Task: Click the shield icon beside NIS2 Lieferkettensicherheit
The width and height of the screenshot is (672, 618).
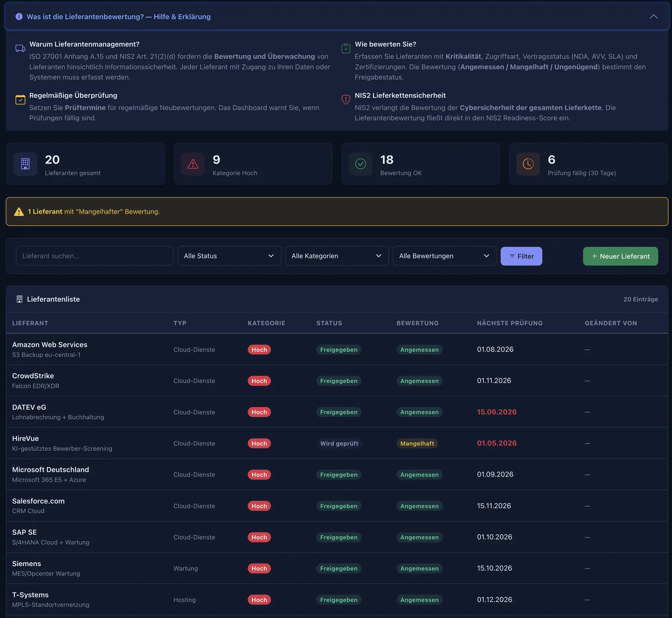Action: click(x=346, y=100)
